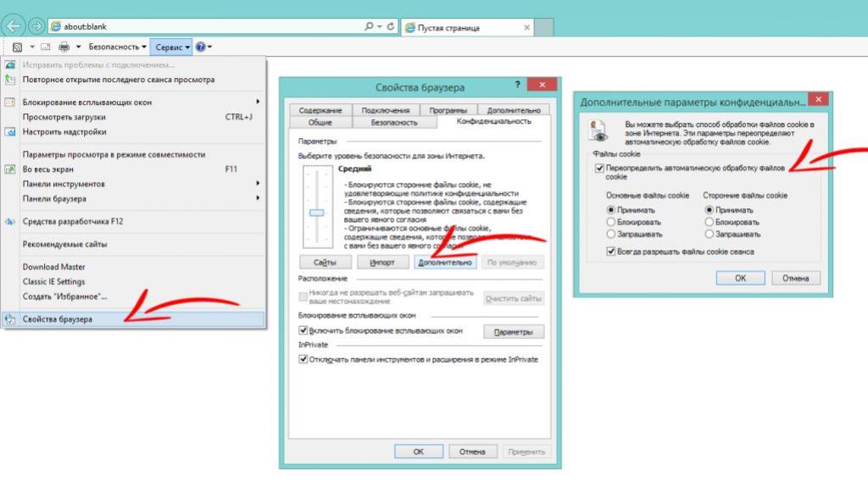Viewport: 868px width, 487px height.
Task: Select Создать "Избранное" menu item
Action: coord(133,296)
